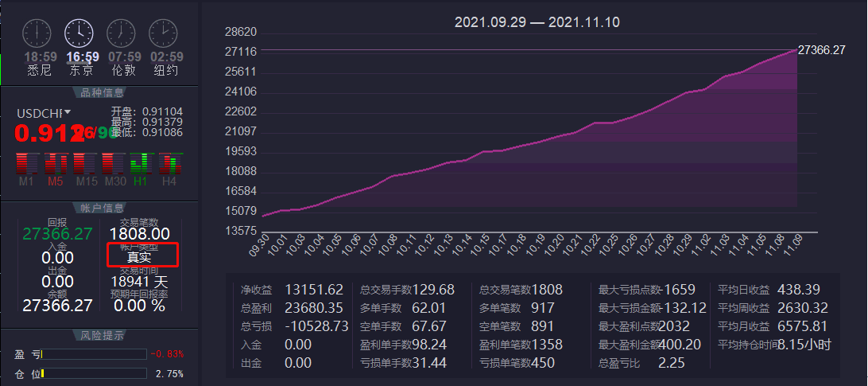Click the 盈亏 risk progress bar
Viewport: 868px width, 386px height.
[94, 354]
